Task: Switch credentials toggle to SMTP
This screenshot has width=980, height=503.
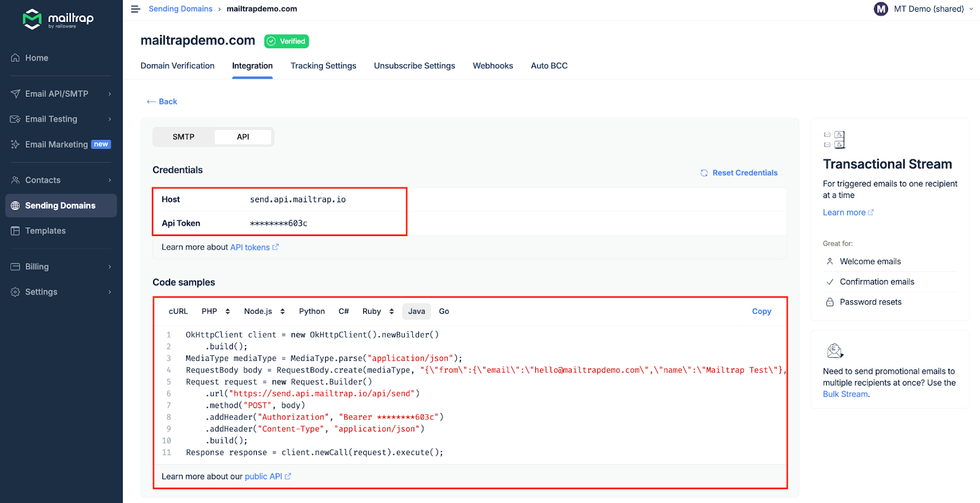Action: point(183,137)
